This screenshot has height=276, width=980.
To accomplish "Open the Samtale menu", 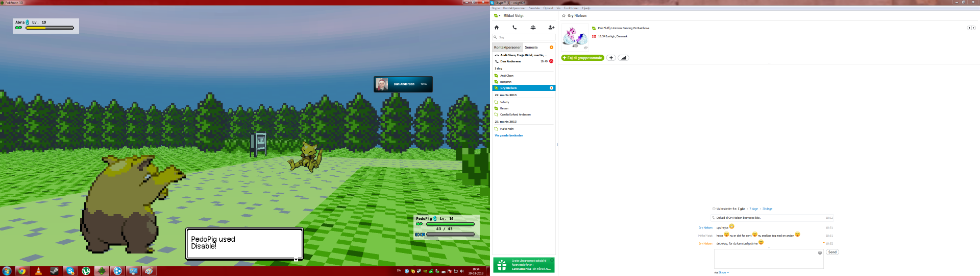I will point(534,8).
